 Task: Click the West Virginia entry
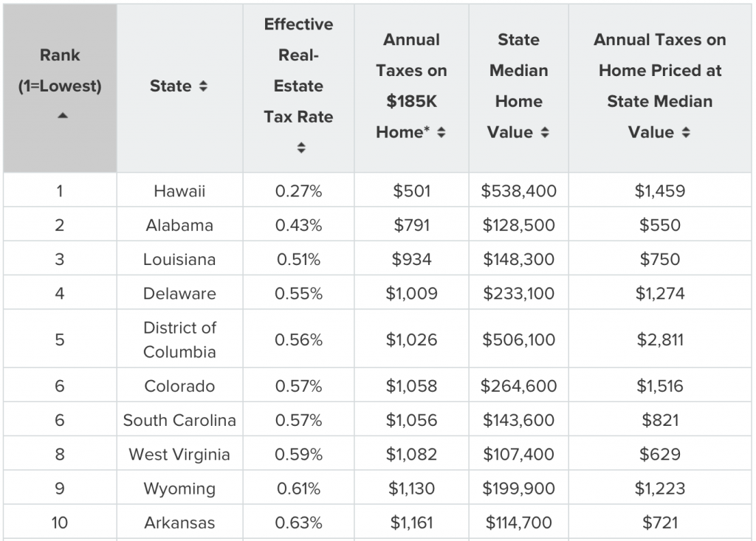179,454
